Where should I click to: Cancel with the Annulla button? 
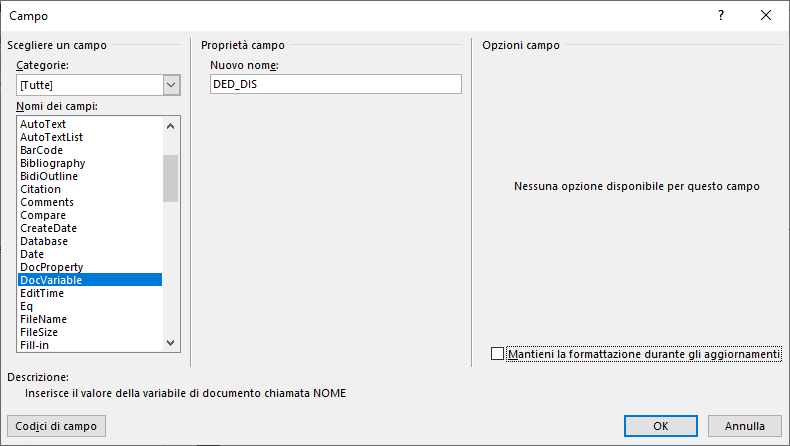745,426
